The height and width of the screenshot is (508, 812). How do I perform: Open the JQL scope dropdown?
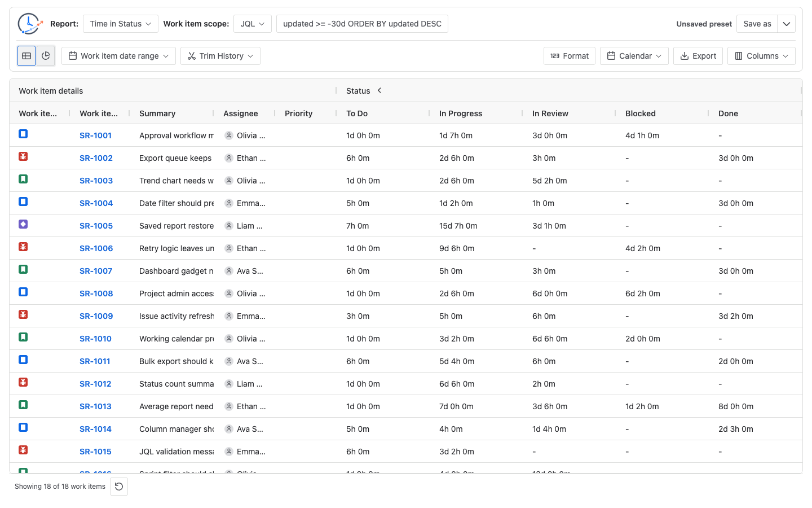pyautogui.click(x=253, y=24)
